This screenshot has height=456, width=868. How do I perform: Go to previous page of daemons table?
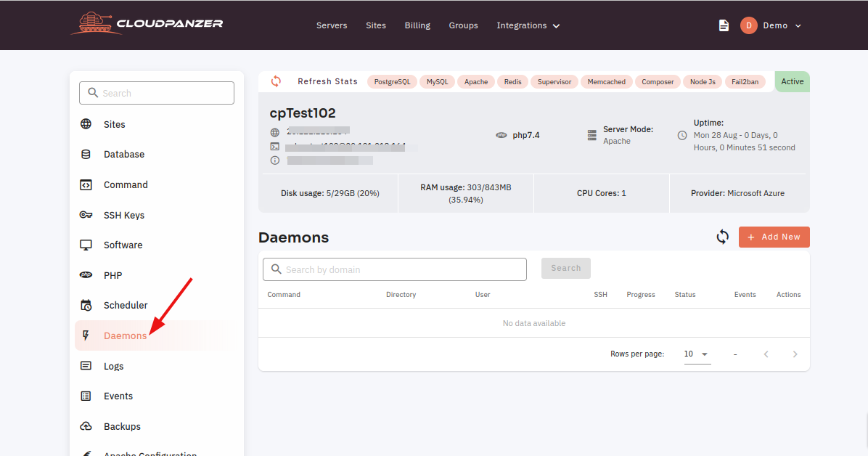click(766, 354)
